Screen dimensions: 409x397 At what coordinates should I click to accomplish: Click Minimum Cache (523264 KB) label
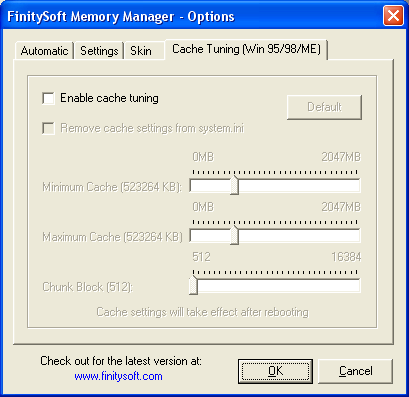point(112,187)
